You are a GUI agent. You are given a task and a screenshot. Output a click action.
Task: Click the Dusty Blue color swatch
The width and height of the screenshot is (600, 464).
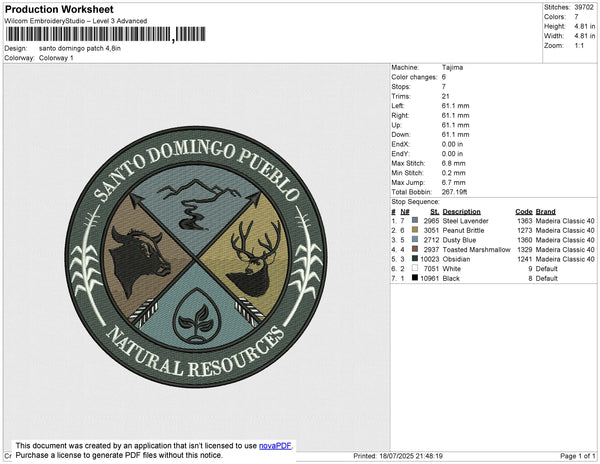(x=415, y=240)
